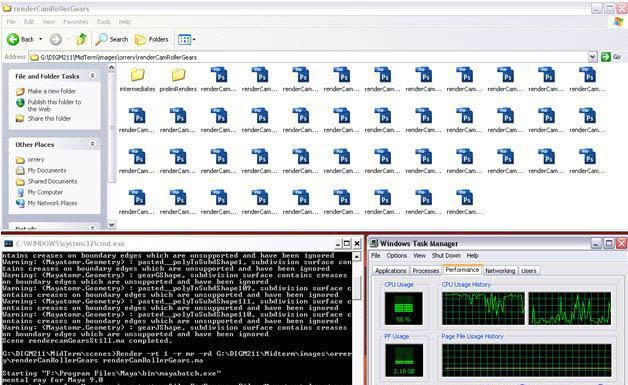Open the Favorites menu in Explorer

76,22
